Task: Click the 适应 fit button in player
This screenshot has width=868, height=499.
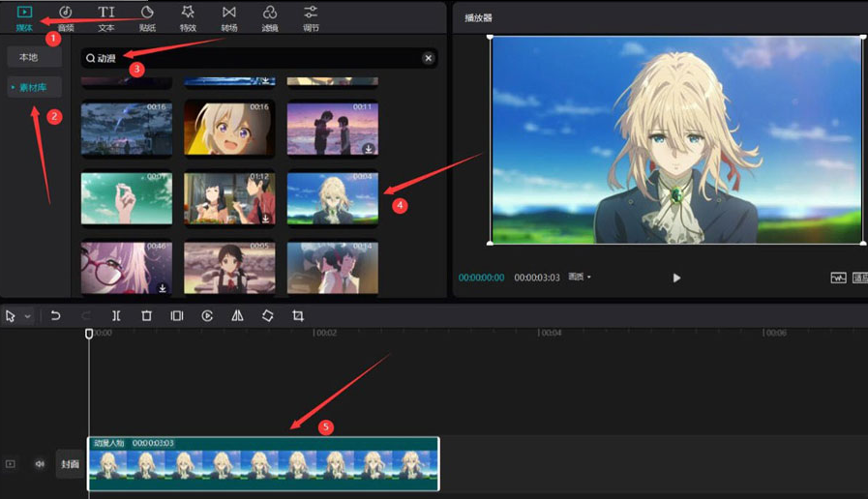Action: (859, 278)
